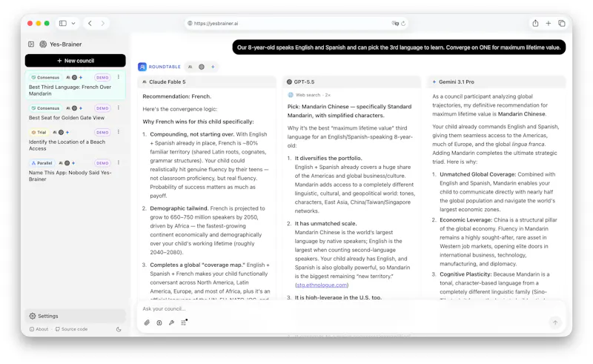This screenshot has height=364, width=593.
Task: Open Settings in the sidebar
Action: (x=76, y=316)
